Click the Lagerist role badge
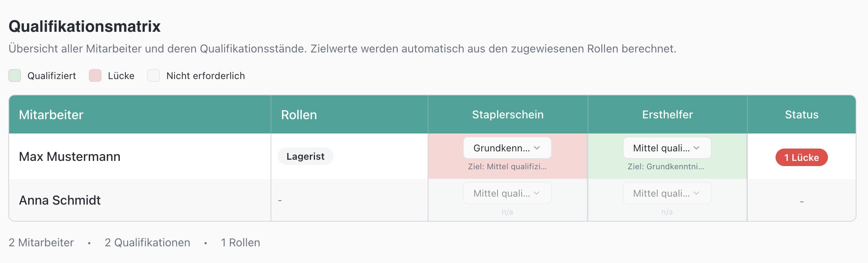This screenshot has height=263, width=868. pyautogui.click(x=305, y=157)
